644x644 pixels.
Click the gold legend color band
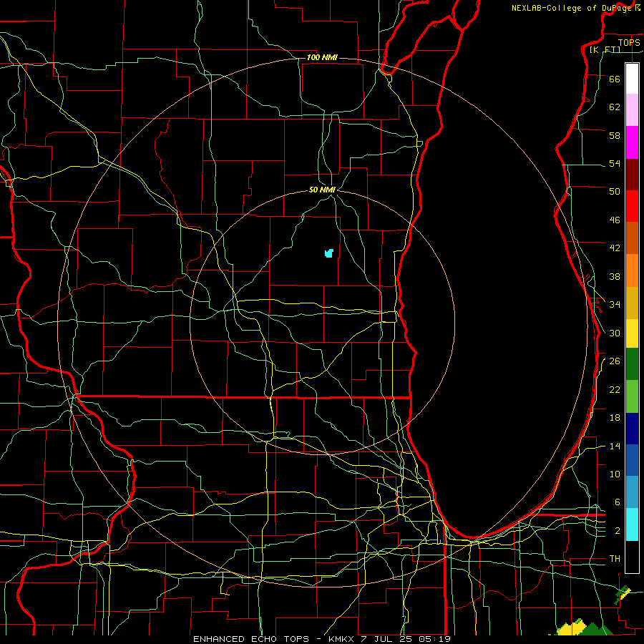632,303
